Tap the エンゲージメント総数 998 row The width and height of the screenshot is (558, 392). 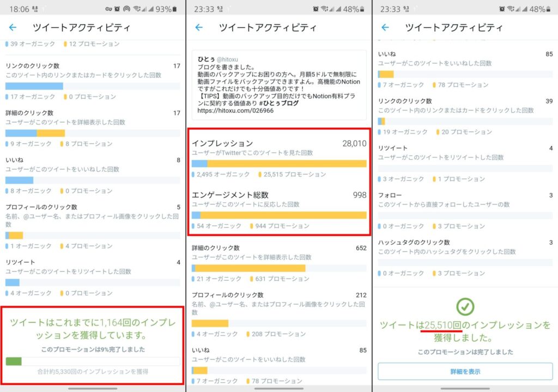[x=279, y=210]
